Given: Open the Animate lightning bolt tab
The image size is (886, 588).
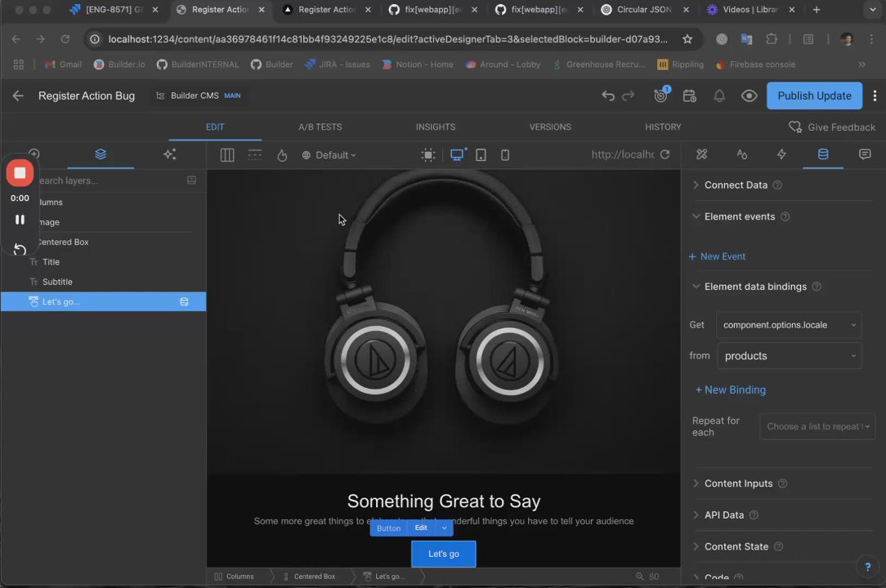Looking at the screenshot, I should pos(781,154).
